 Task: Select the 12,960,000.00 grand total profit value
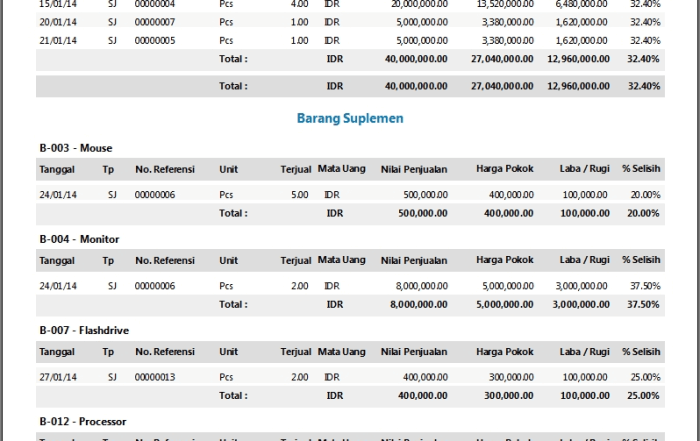578,86
